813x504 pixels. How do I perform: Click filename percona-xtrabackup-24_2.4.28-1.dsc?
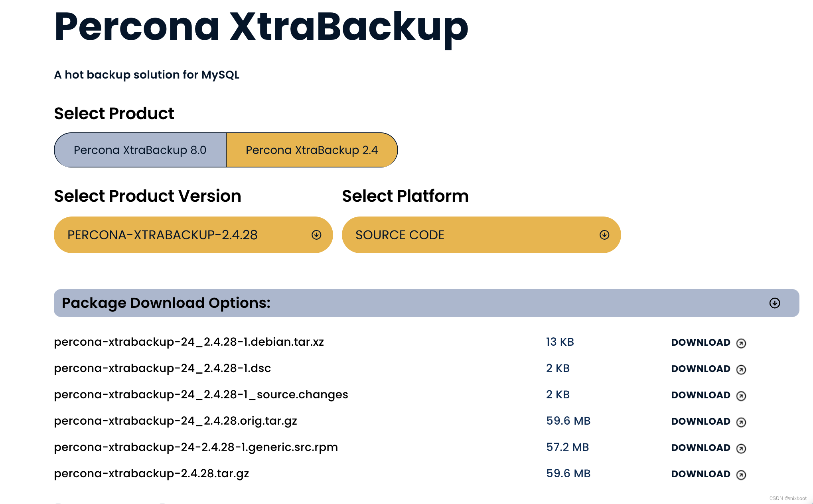point(162,368)
